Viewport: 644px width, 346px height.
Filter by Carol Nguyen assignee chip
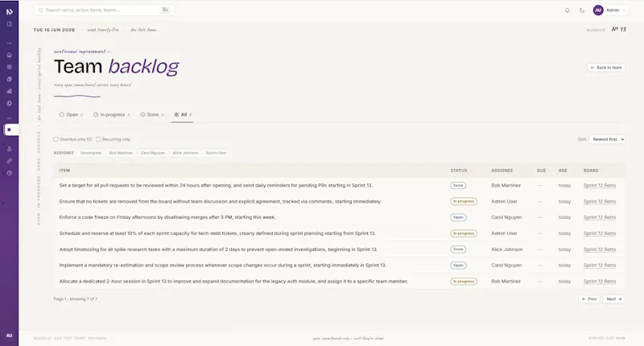153,153
